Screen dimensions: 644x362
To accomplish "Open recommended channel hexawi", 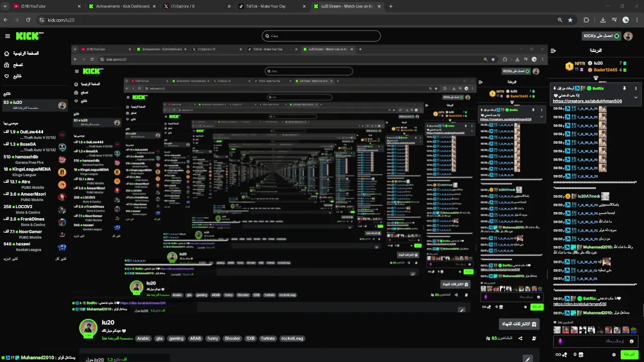I will click(34, 246).
